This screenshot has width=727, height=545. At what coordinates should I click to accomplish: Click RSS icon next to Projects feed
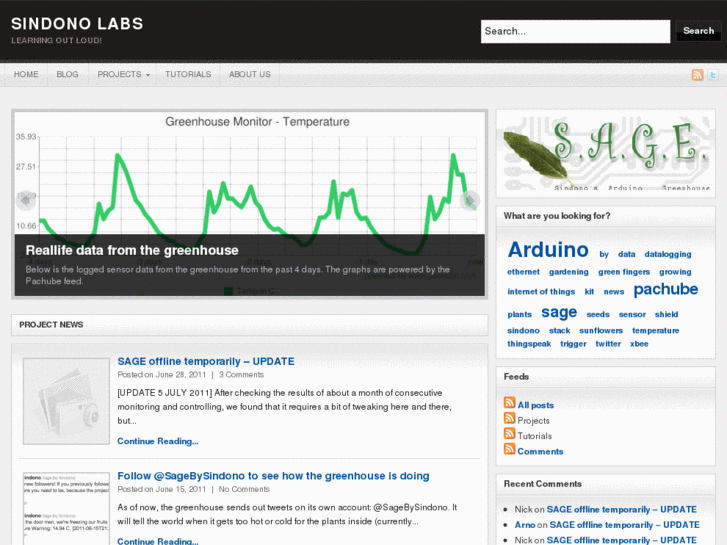(510, 418)
